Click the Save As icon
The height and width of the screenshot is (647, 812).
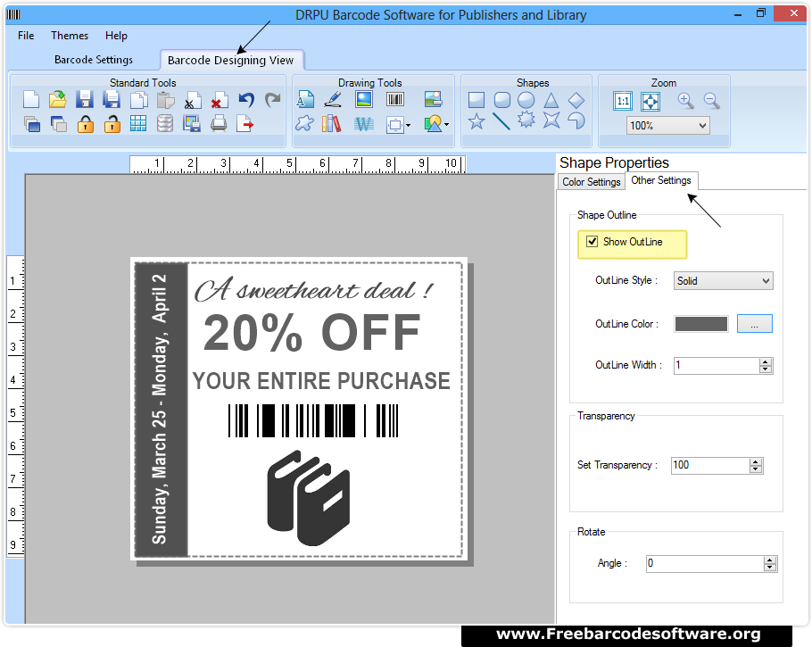(x=112, y=99)
